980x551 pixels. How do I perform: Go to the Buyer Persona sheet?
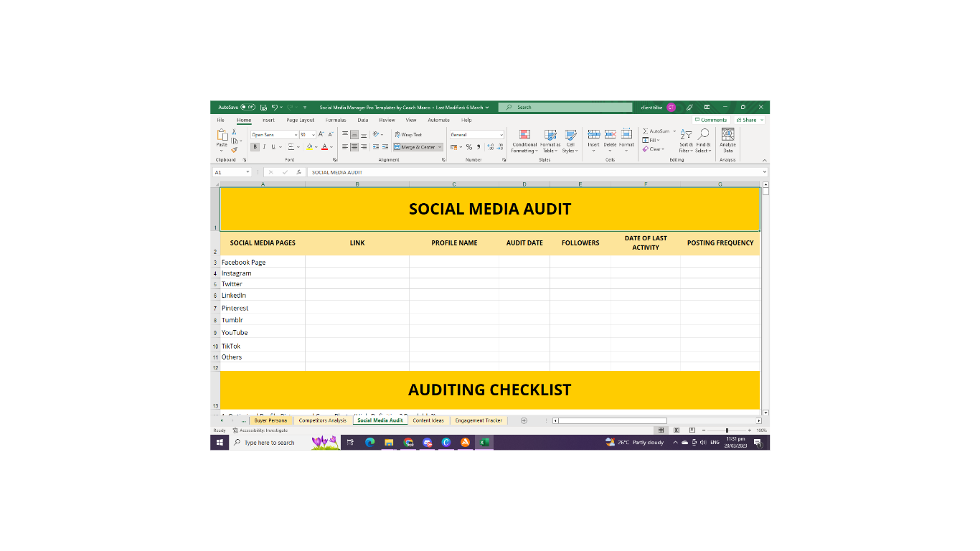coord(270,420)
